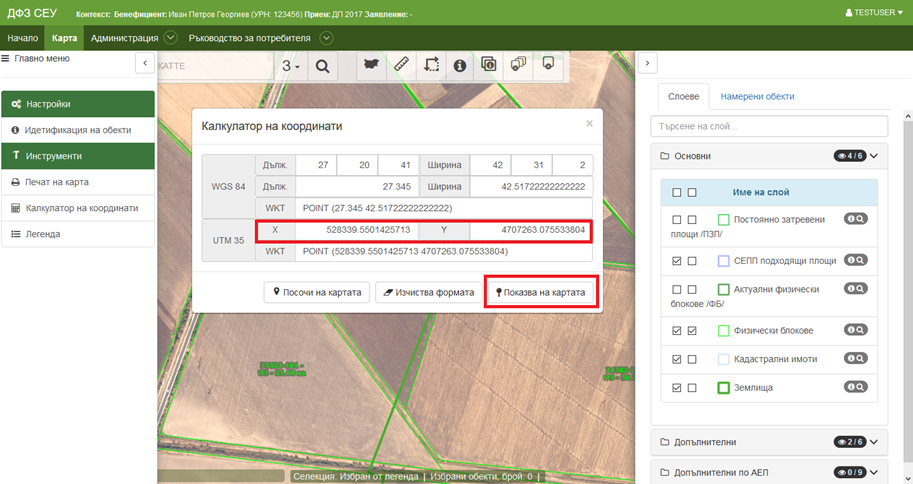913x484 pixels.
Task: Check second checkbox of Землища
Action: (692, 387)
